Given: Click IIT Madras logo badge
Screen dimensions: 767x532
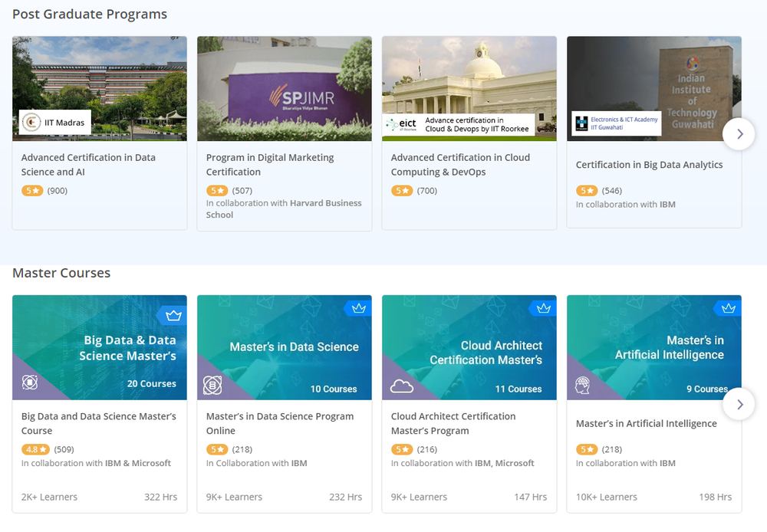Looking at the screenshot, I should pos(55,122).
